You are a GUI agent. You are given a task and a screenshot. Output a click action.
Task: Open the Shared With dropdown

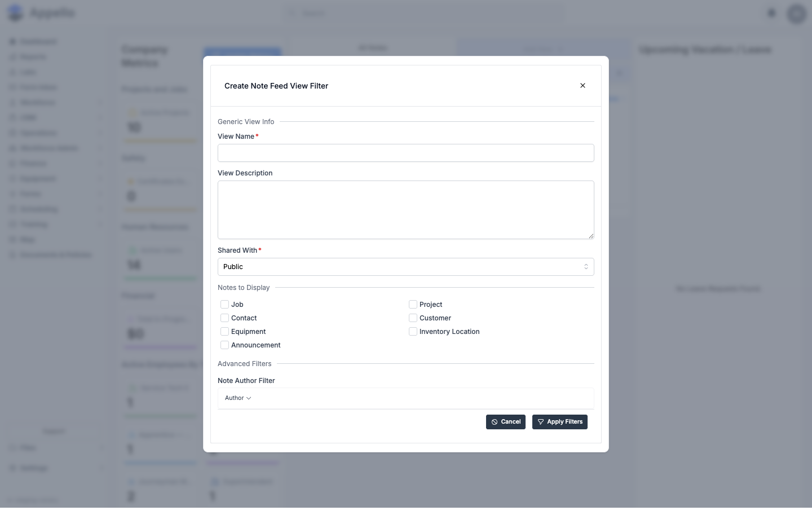[406, 267]
